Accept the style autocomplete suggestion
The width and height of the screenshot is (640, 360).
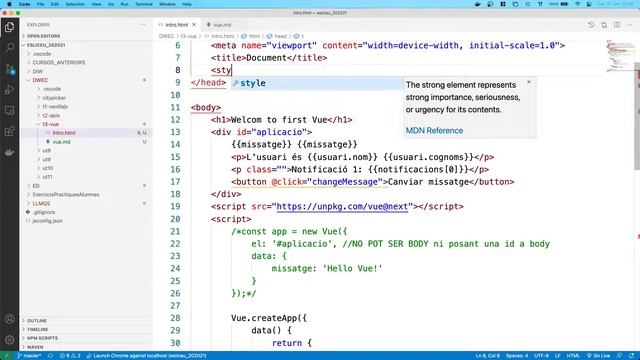[x=318, y=83]
